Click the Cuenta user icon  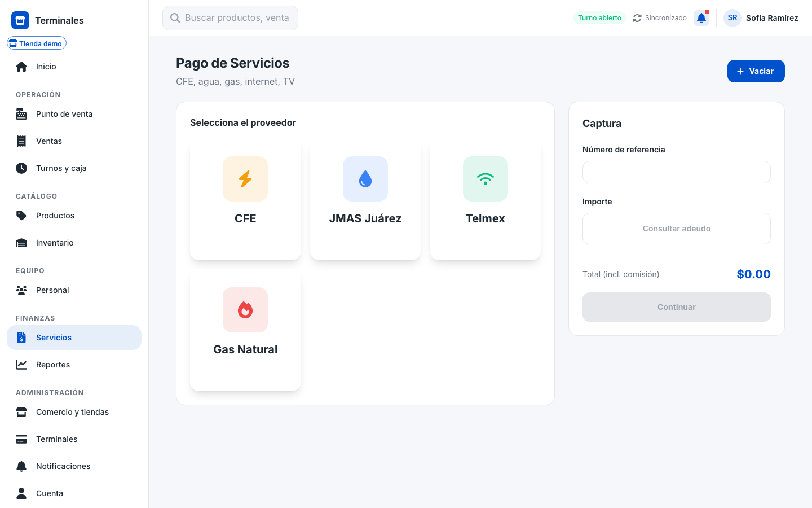pyautogui.click(x=21, y=493)
